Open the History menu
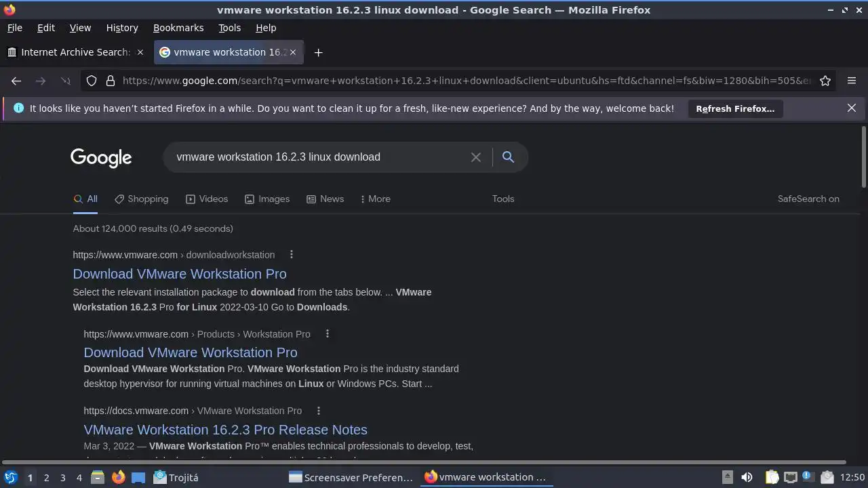The height and width of the screenshot is (488, 868). pos(122,28)
